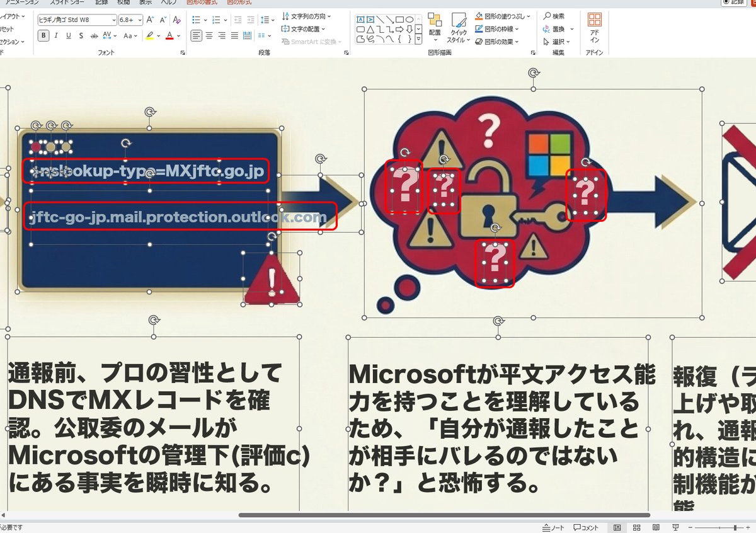
Task: Toggle underline formatting
Action: pyautogui.click(x=69, y=35)
